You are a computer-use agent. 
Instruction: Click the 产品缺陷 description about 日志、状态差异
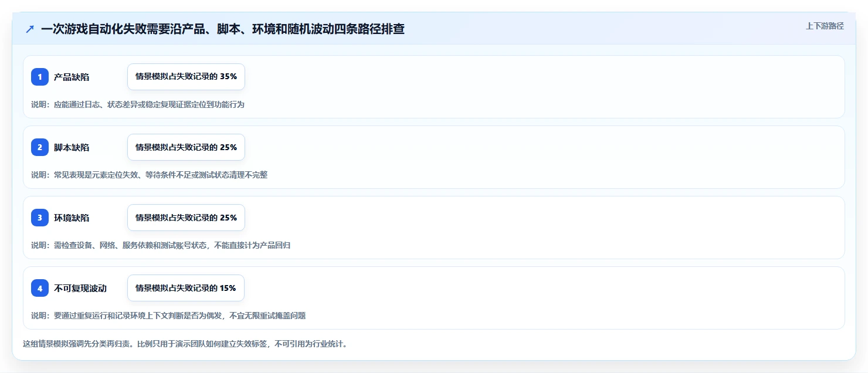coord(137,104)
